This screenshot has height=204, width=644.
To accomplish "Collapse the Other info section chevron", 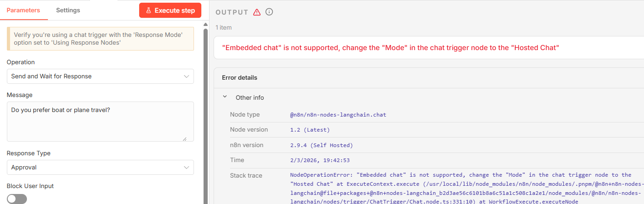I will [x=225, y=97].
